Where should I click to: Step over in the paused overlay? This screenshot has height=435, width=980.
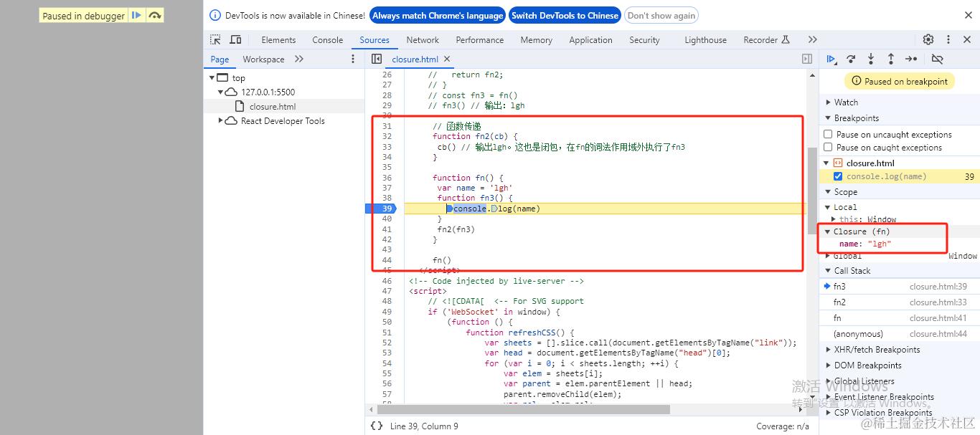(x=155, y=15)
